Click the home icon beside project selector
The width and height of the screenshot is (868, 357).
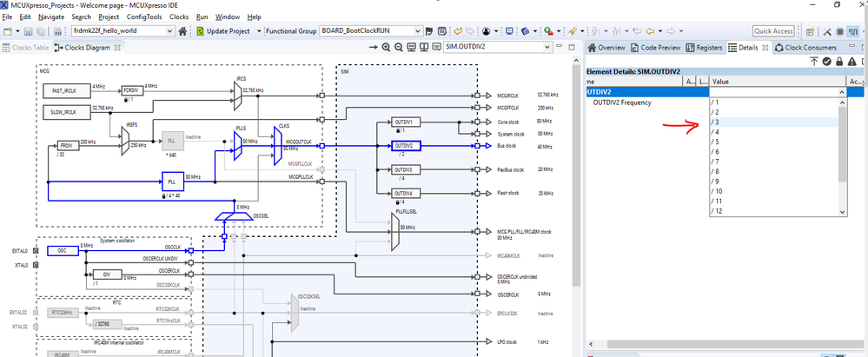pos(184,31)
